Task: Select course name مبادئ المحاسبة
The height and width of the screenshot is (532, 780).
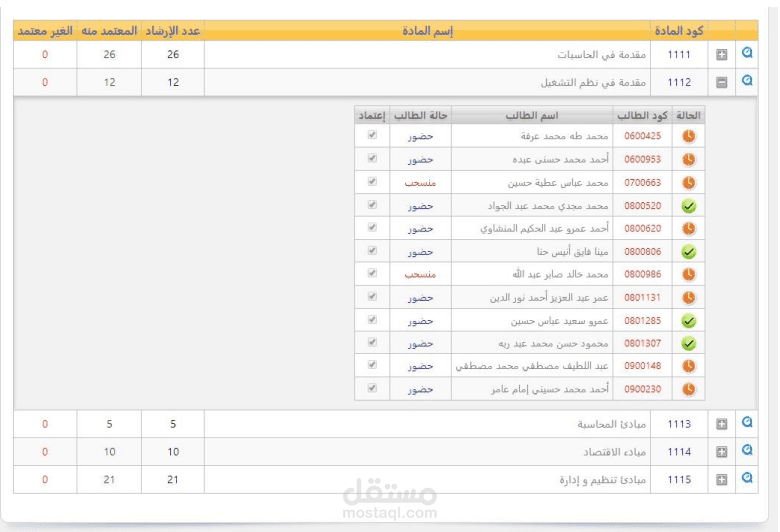Action: coord(611,424)
